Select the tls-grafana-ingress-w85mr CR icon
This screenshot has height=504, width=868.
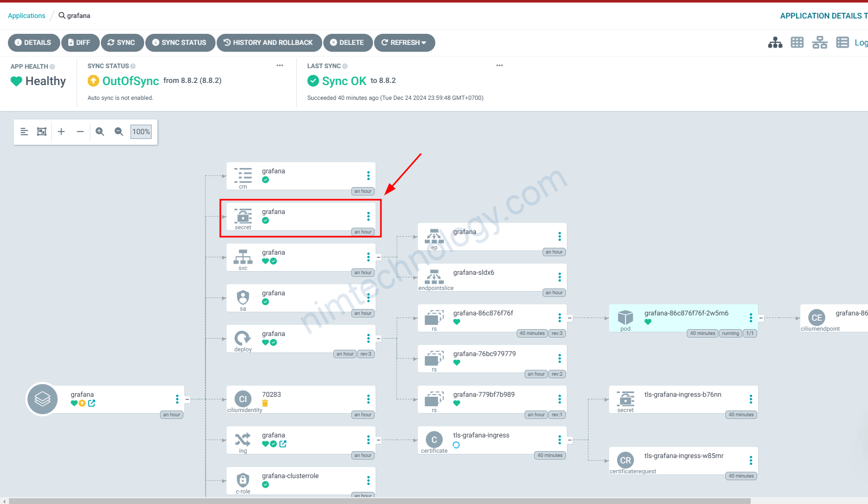pos(626,460)
